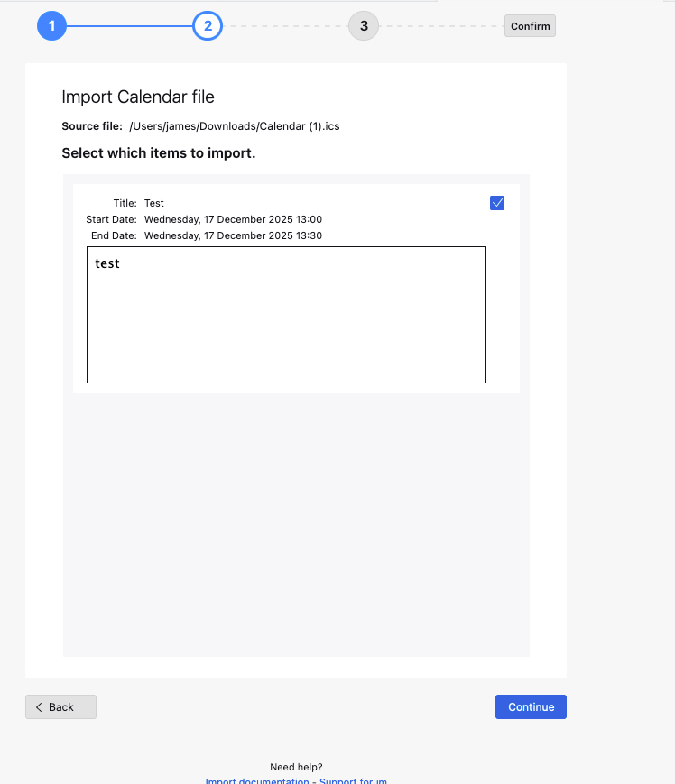The image size is (675, 784).
Task: Click the "Source file:" label
Action: click(92, 126)
